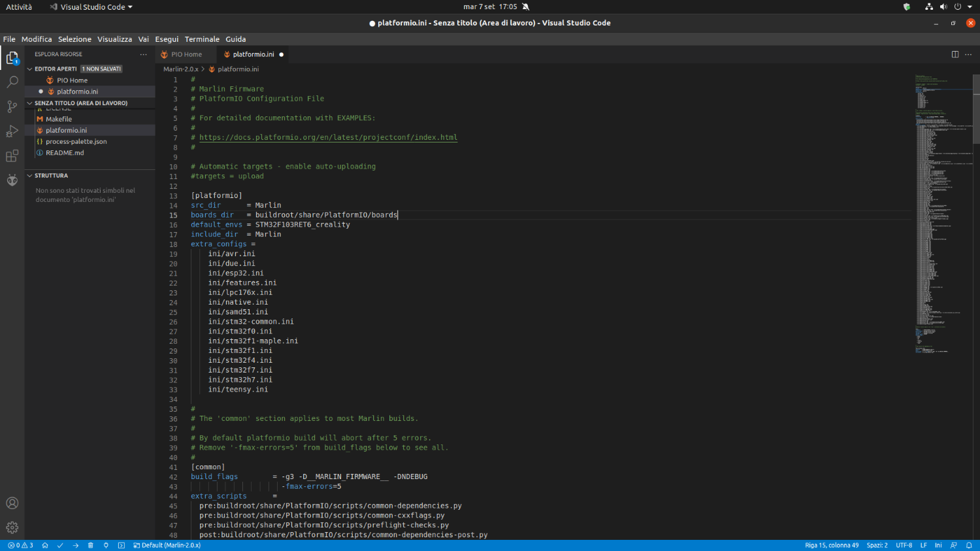Viewport: 980px width, 551px height.
Task: Open the Manage gear icon
Action: 12,527
